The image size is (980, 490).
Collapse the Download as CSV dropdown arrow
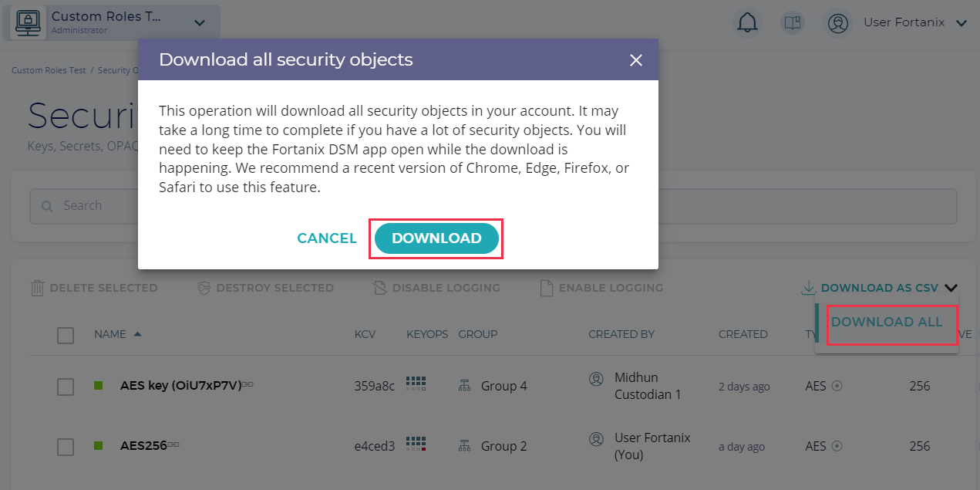click(x=951, y=288)
